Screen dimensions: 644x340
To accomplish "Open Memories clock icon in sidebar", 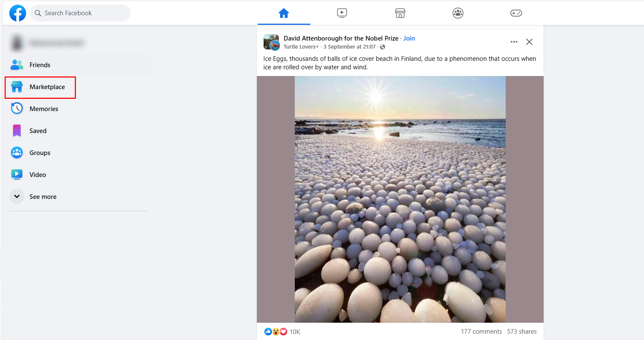I will pyautogui.click(x=17, y=109).
